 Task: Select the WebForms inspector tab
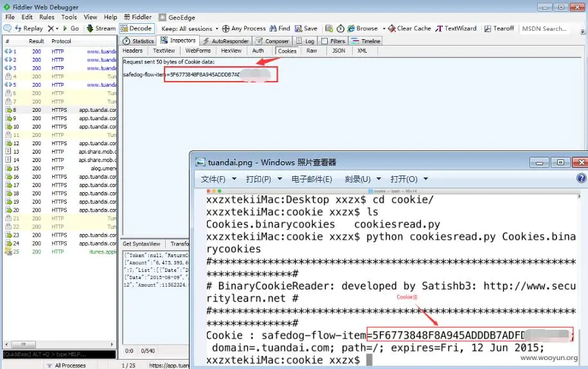click(198, 51)
